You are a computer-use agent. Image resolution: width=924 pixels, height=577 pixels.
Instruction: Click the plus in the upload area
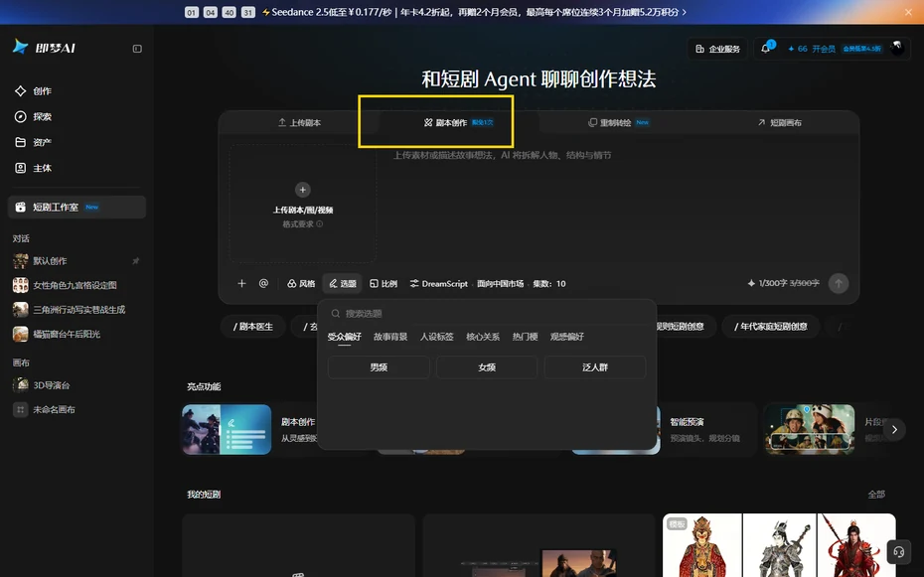point(302,190)
